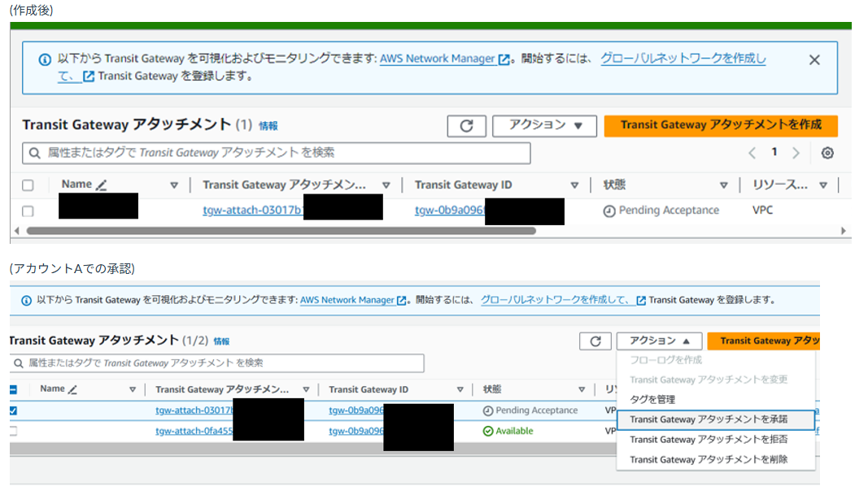Open table settings gear icon
868x495 pixels.
coord(827,153)
